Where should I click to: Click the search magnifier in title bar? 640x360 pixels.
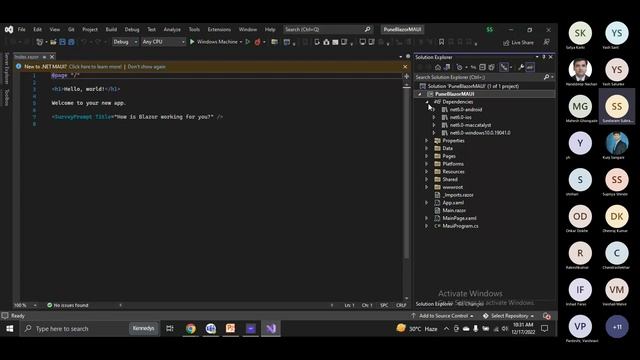tap(367, 29)
